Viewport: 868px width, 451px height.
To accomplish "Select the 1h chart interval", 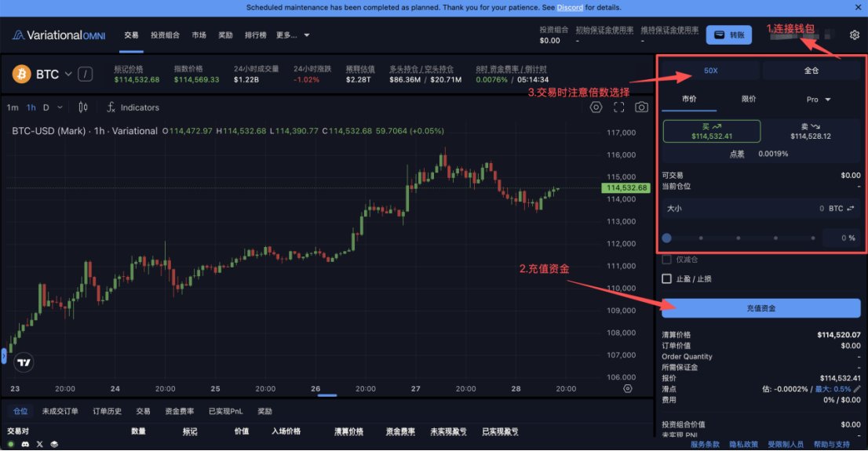I will [x=31, y=107].
